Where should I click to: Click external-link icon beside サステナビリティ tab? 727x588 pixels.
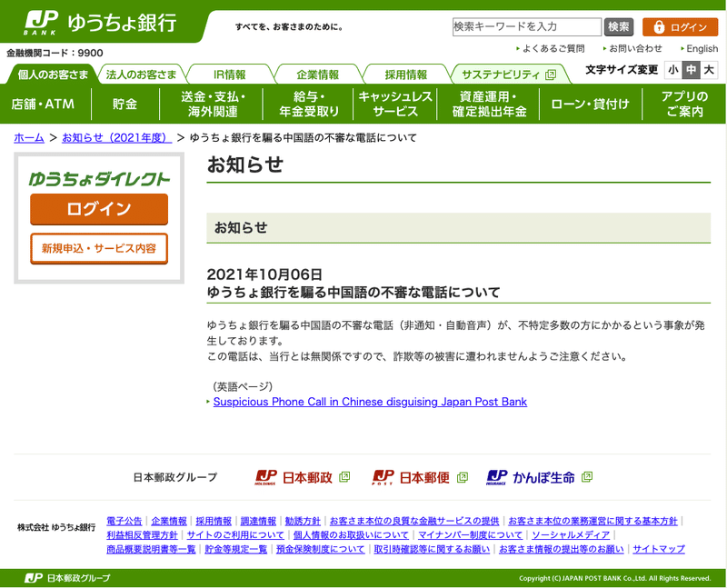tap(551, 75)
